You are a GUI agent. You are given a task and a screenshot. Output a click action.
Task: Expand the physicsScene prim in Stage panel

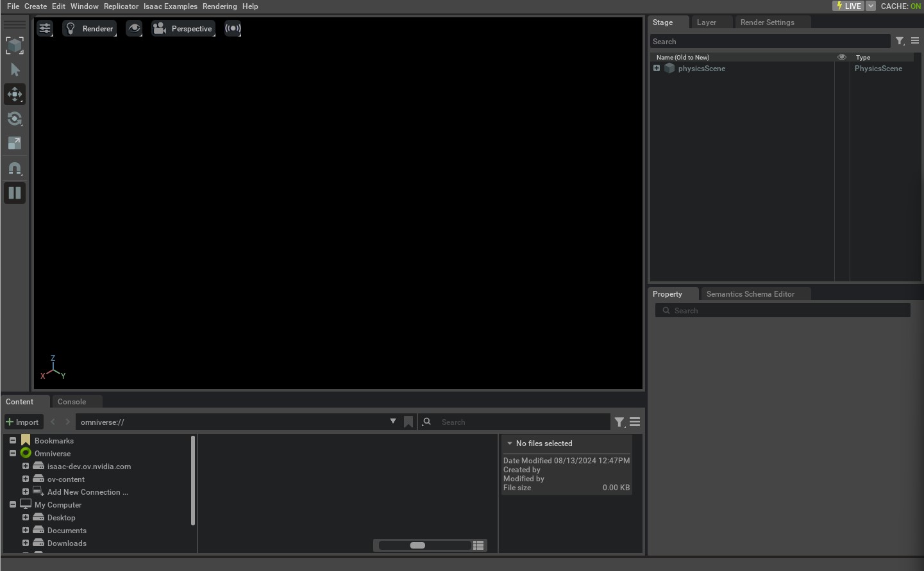click(x=657, y=68)
